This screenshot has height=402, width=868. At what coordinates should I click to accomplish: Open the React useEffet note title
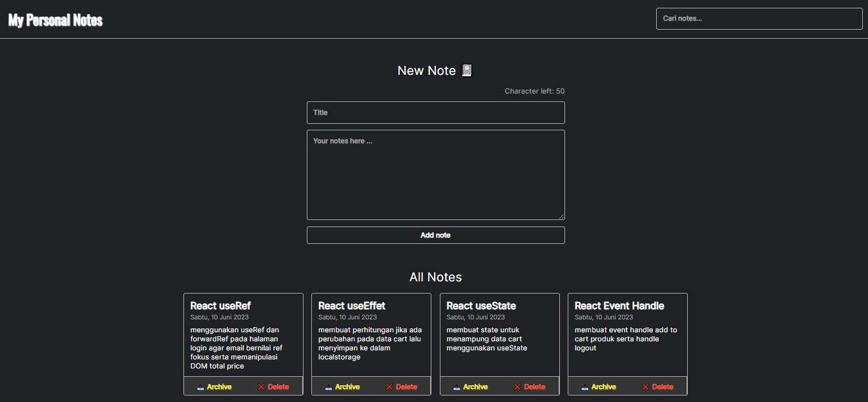coord(352,306)
